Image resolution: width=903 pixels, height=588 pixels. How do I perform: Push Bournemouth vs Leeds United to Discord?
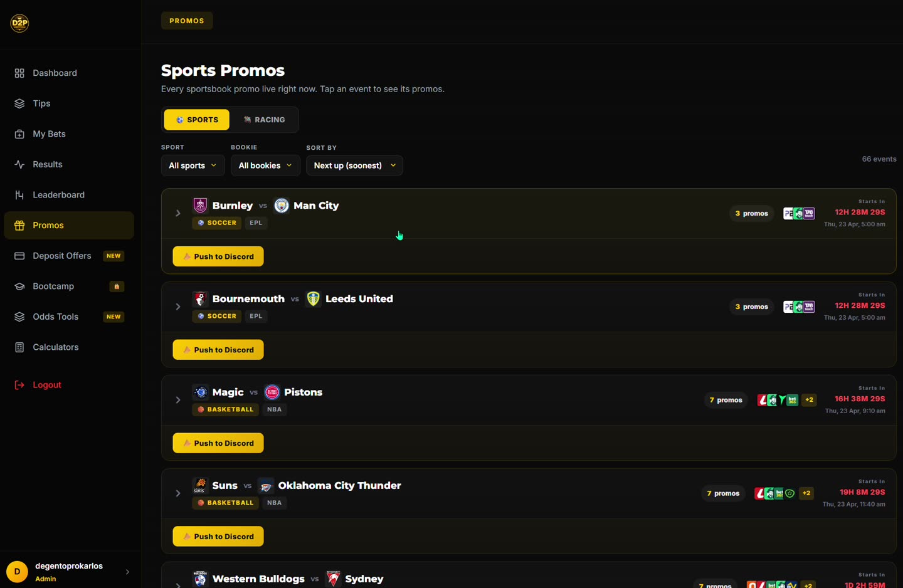(218, 349)
